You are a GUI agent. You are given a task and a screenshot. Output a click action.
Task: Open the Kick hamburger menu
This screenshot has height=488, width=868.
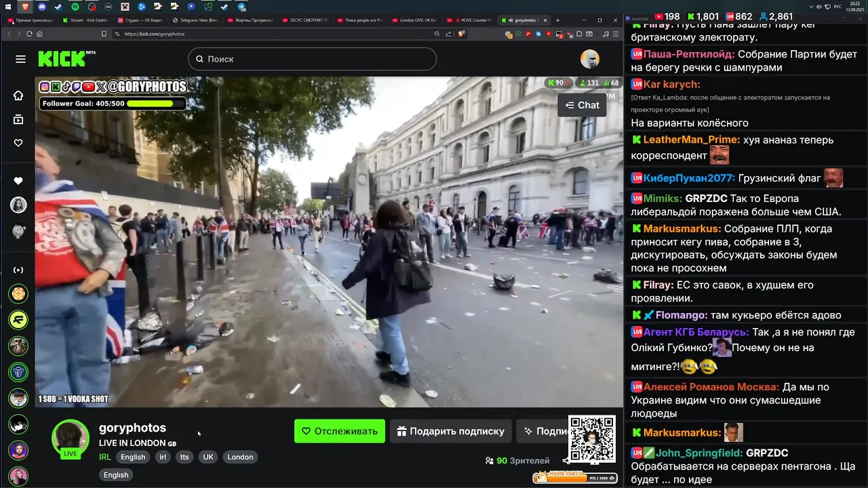[20, 59]
